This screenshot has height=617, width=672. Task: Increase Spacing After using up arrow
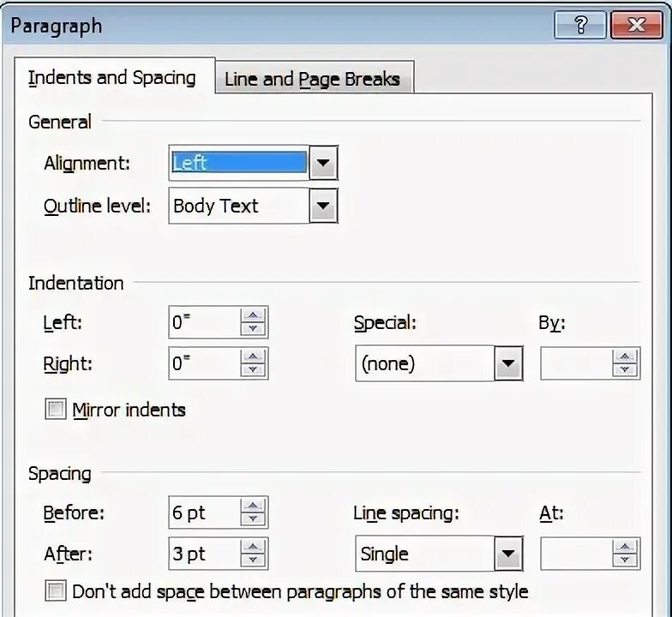(x=253, y=547)
